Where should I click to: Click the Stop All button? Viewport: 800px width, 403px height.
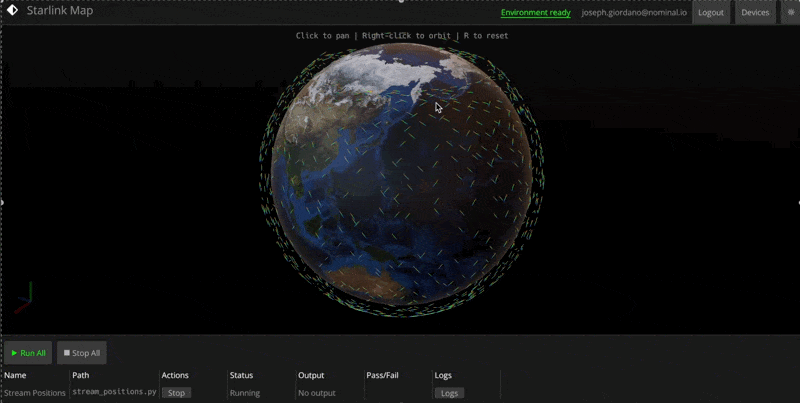[82, 353]
